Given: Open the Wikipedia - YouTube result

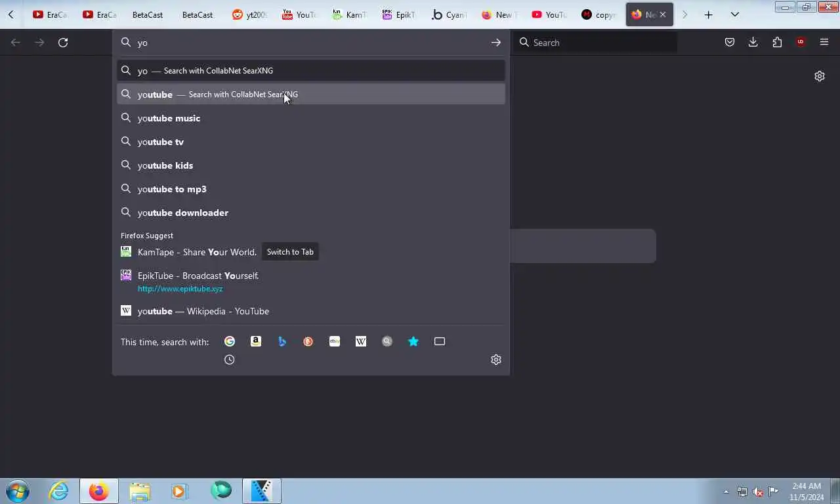Looking at the screenshot, I should tap(311, 311).
